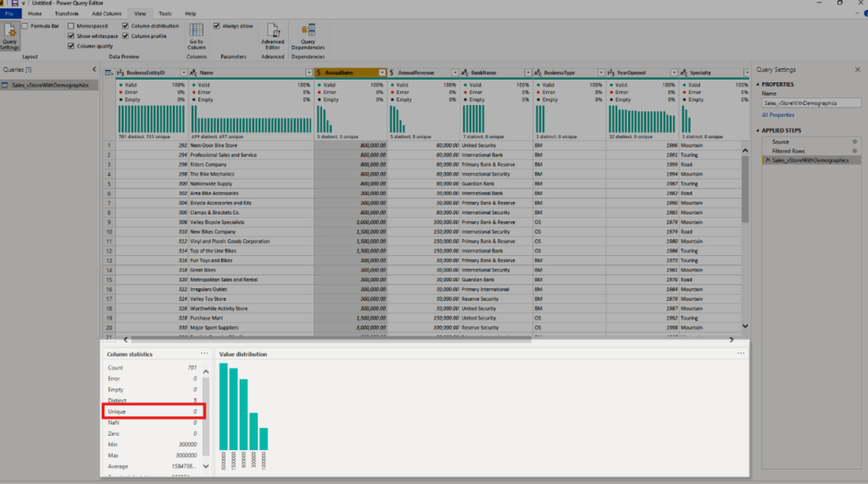Click the tallest bar in Value distribution
This screenshot has width=868, height=484.
coord(224,407)
